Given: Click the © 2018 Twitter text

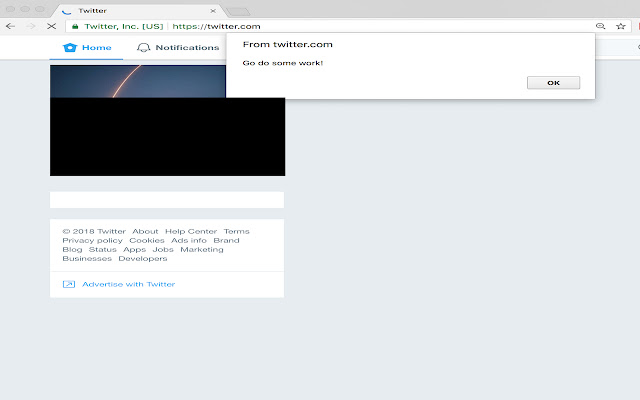Looking at the screenshot, I should pyautogui.click(x=94, y=231).
